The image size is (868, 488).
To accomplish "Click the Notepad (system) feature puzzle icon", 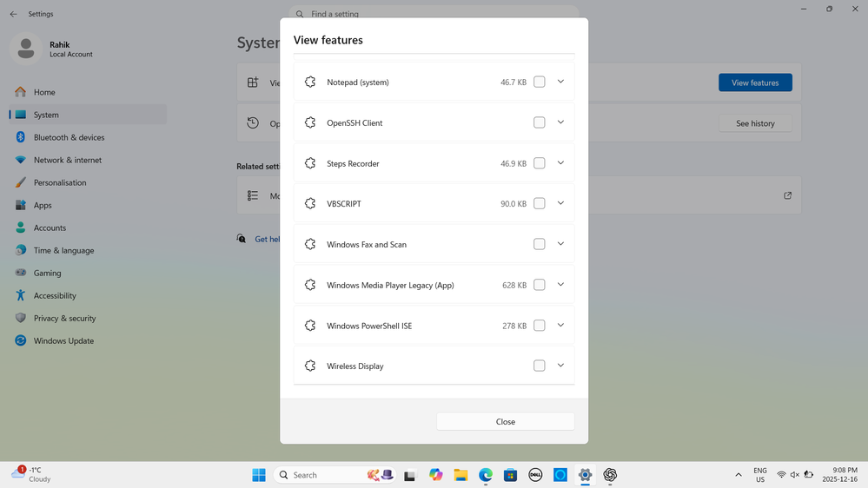I will coord(310,82).
